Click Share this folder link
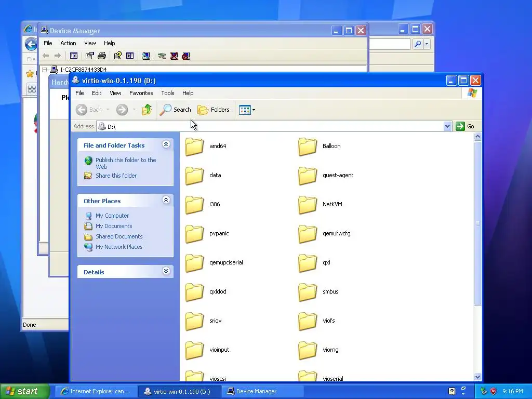Screen dimensions: 532x399 [116, 176]
